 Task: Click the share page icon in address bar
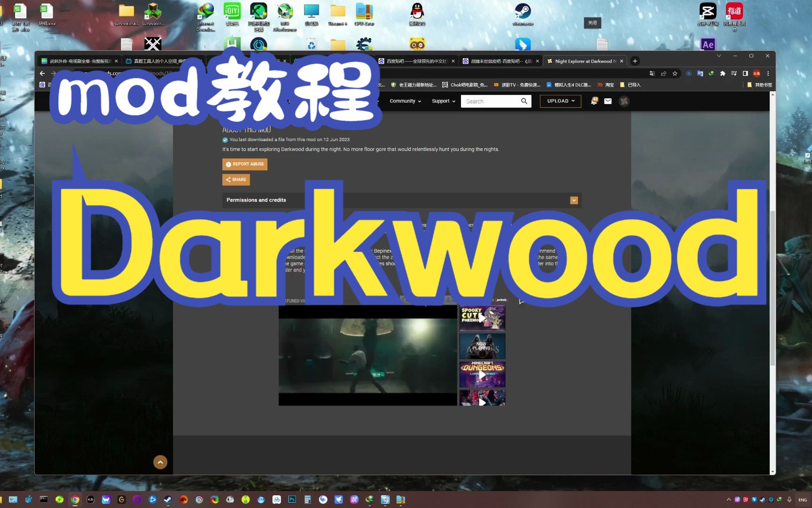tap(664, 73)
